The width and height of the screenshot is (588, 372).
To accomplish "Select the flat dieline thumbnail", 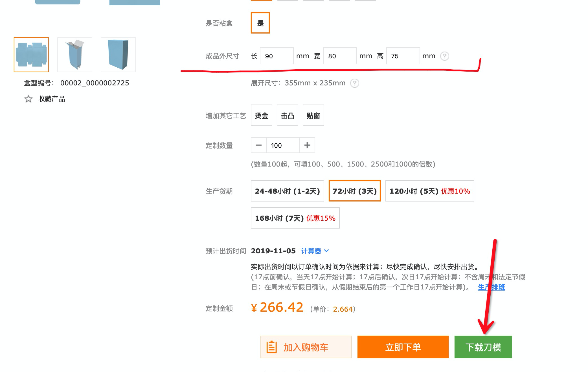I will pyautogui.click(x=31, y=54).
